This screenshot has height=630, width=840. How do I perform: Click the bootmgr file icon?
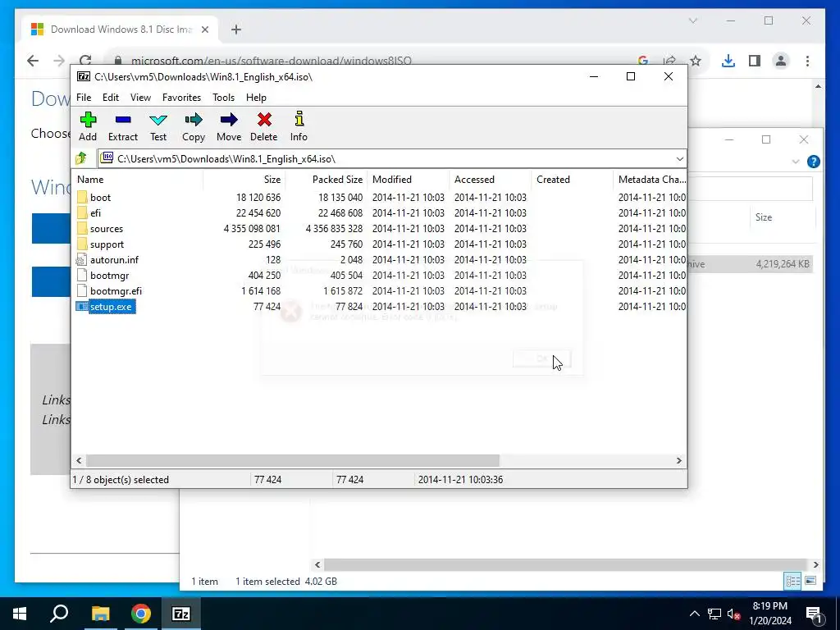tap(81, 276)
